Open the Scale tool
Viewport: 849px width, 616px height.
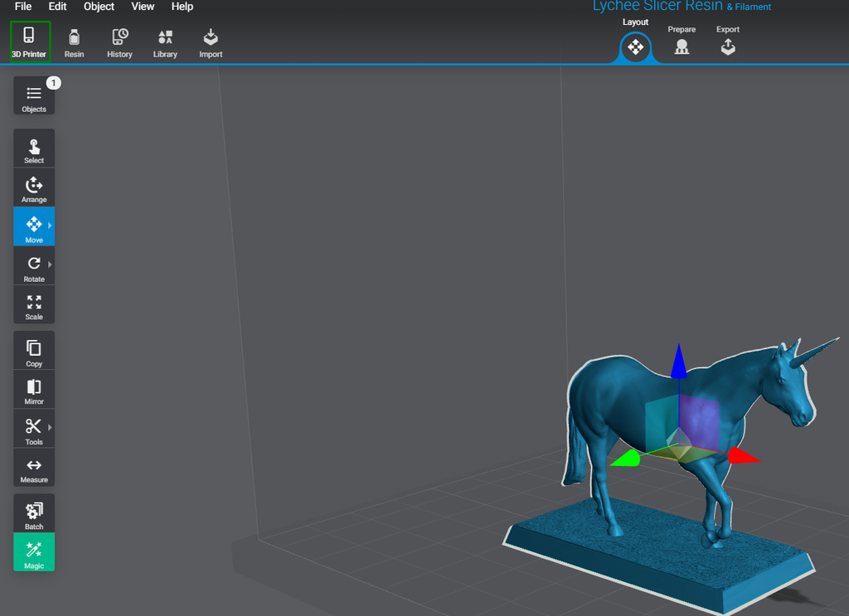33,304
